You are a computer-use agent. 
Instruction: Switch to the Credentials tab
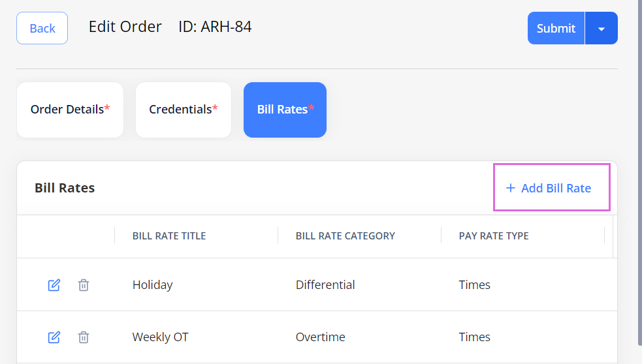184,110
